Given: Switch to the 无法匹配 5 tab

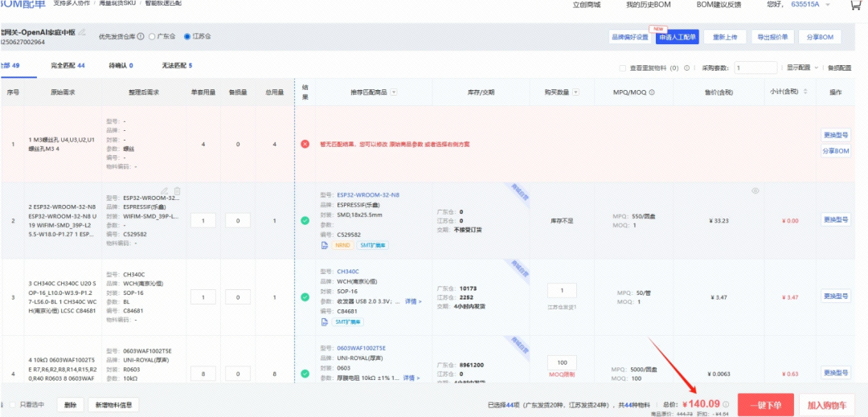Looking at the screenshot, I should coord(175,65).
